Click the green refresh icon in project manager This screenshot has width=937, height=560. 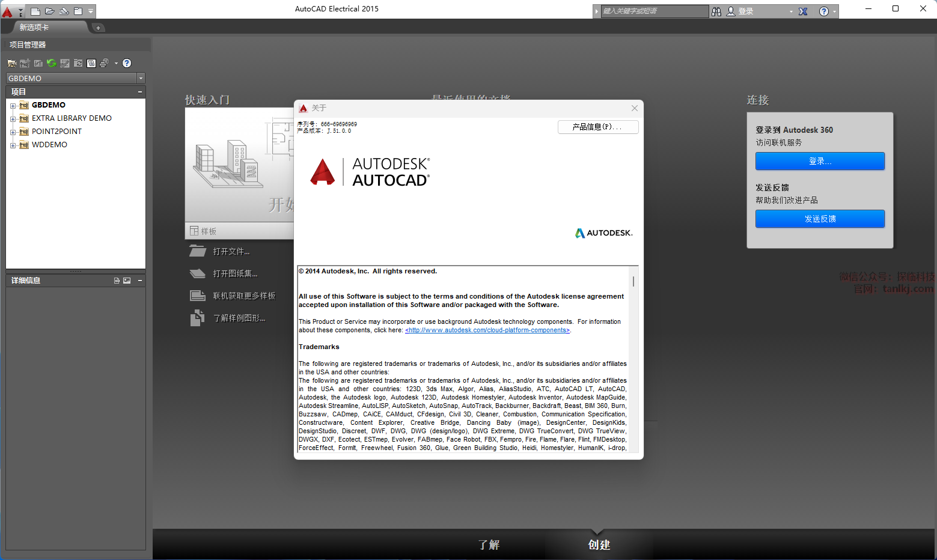click(52, 63)
